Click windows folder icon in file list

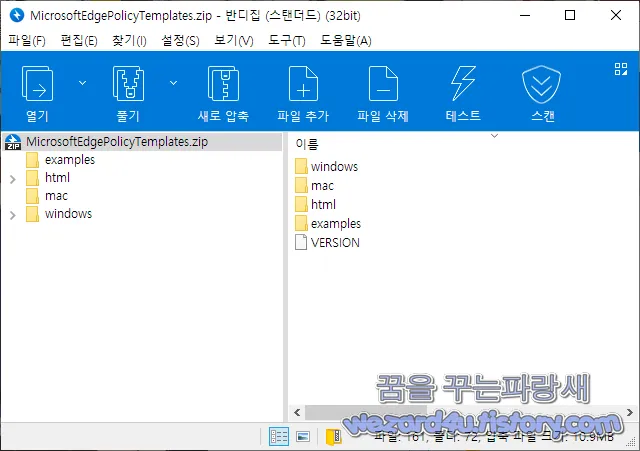coord(301,166)
